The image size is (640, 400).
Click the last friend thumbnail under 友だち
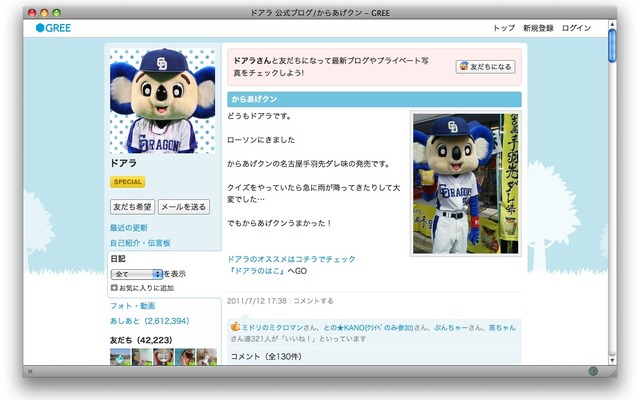point(207,356)
